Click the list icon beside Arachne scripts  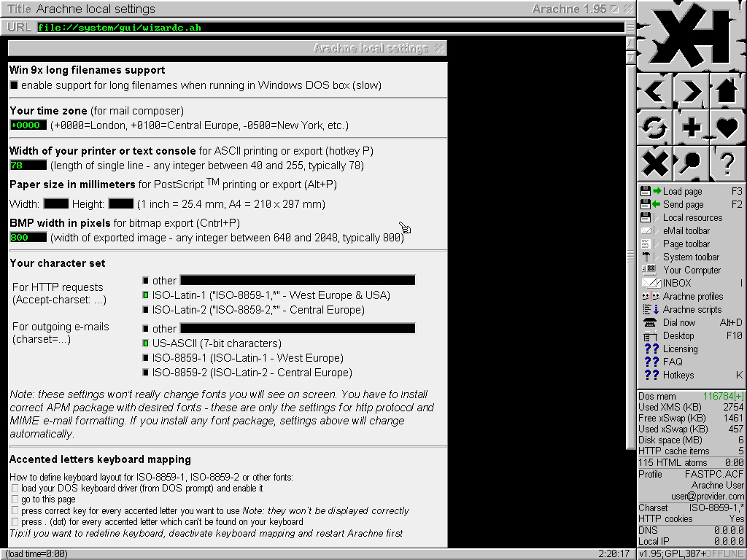(x=651, y=309)
